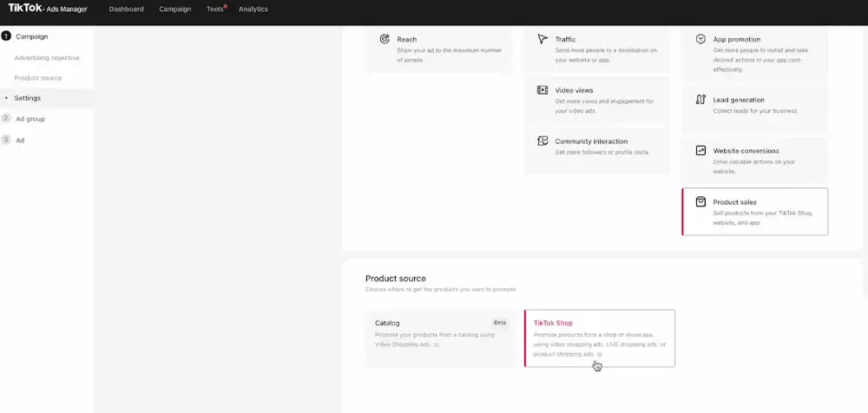868x413 pixels.
Task: Click the step 2 number circle
Action: [6, 118]
